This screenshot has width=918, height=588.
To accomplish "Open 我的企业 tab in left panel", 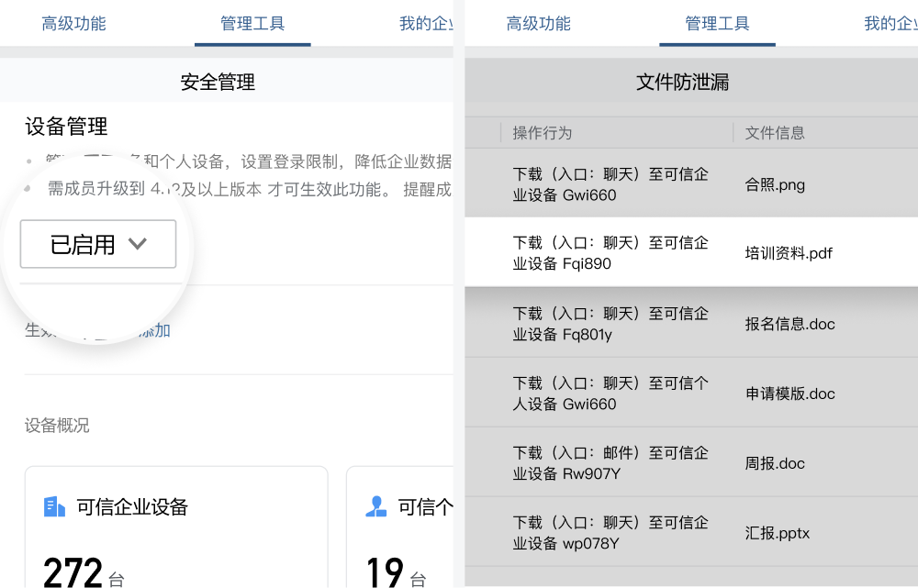I will pyautogui.click(x=426, y=24).
